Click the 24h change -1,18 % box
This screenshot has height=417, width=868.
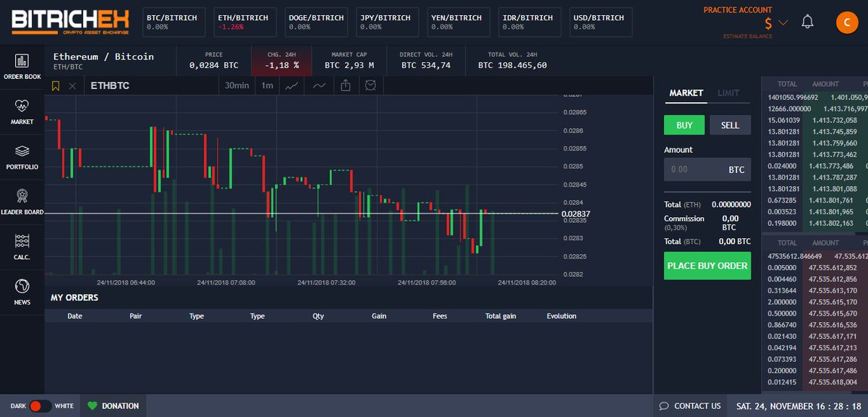click(x=280, y=61)
